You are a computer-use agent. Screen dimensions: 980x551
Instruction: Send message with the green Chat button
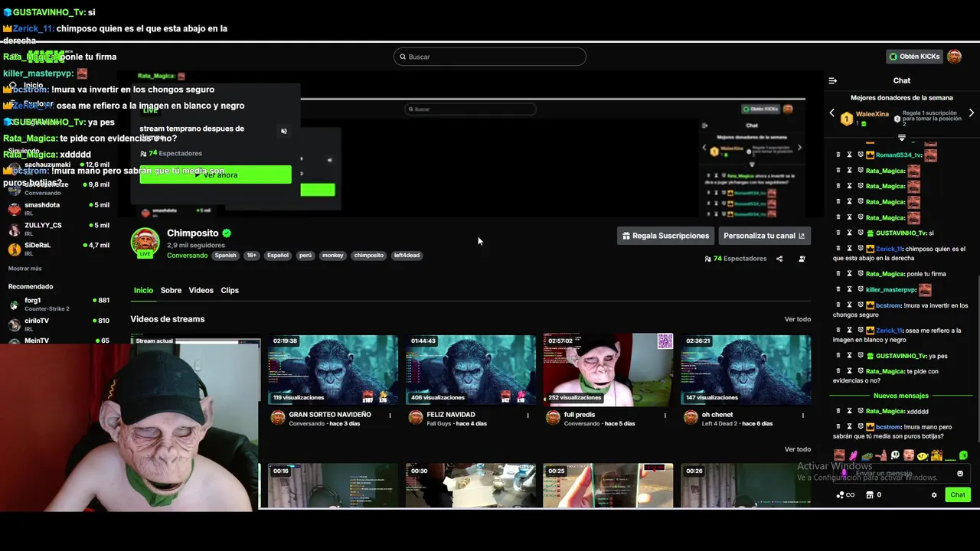958,495
